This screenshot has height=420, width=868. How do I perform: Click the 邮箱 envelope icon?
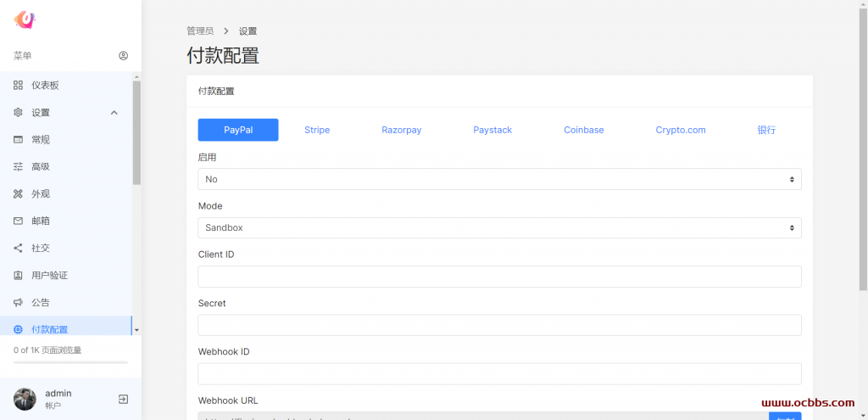pyautogui.click(x=18, y=221)
